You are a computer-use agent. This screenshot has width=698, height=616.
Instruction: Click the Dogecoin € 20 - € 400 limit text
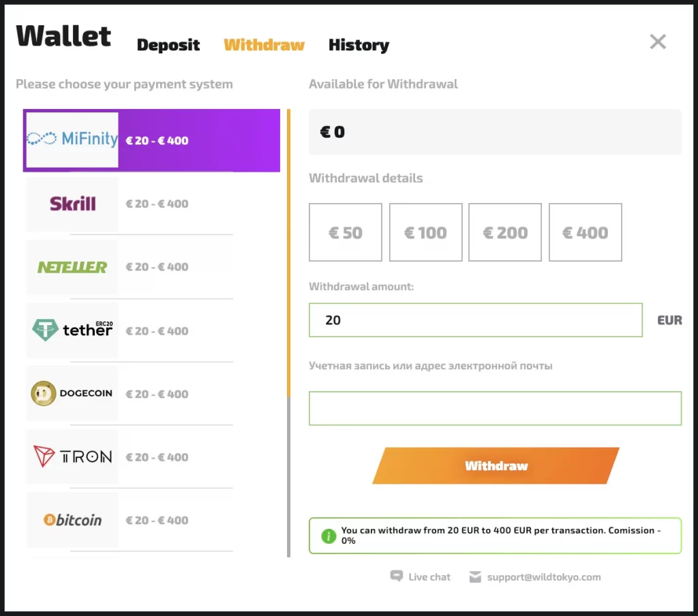point(157,395)
